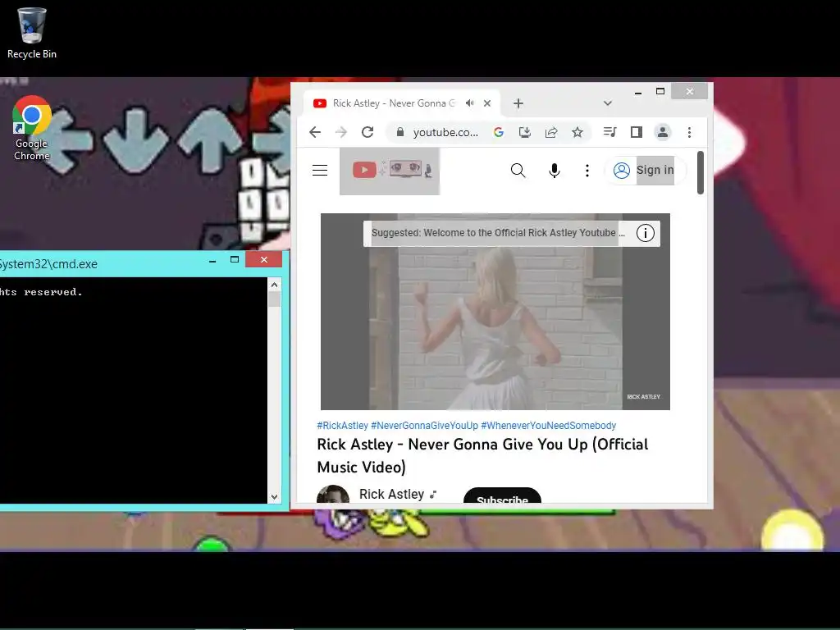The image size is (840, 630).
Task: Click the youtube.com address bar
Action: tap(445, 132)
